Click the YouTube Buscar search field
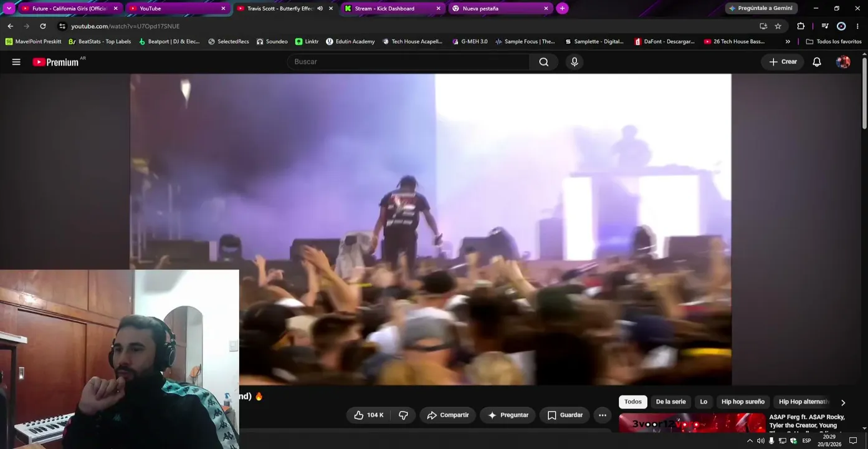Image resolution: width=868 pixels, height=449 pixels. point(408,62)
